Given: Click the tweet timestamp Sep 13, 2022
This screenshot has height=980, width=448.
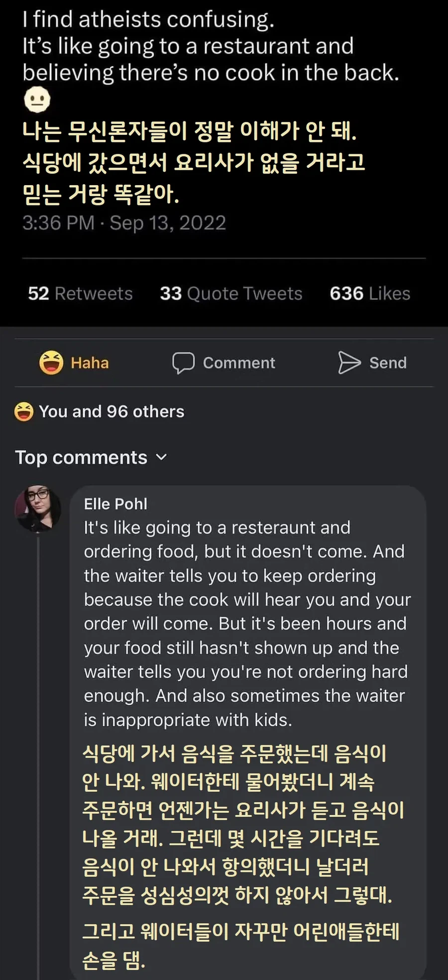Looking at the screenshot, I should coord(124,222).
